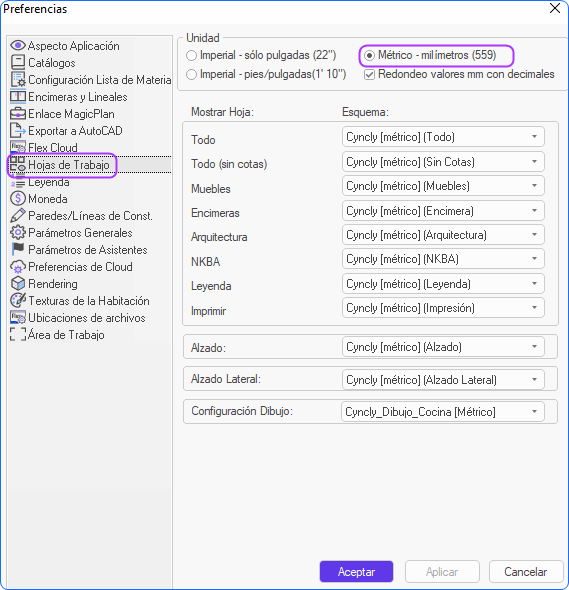Open the NKBA scheme dropdown
569x590 pixels.
443,259
